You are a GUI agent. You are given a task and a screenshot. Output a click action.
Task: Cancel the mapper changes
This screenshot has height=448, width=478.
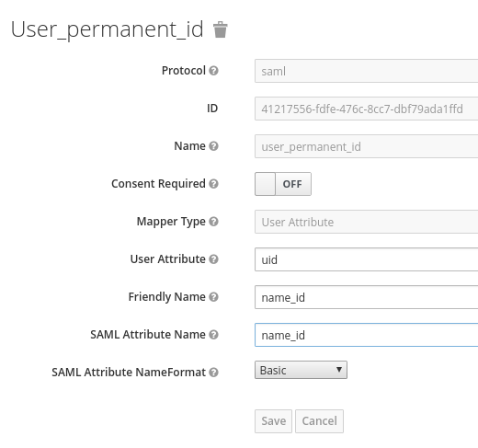[319, 421]
